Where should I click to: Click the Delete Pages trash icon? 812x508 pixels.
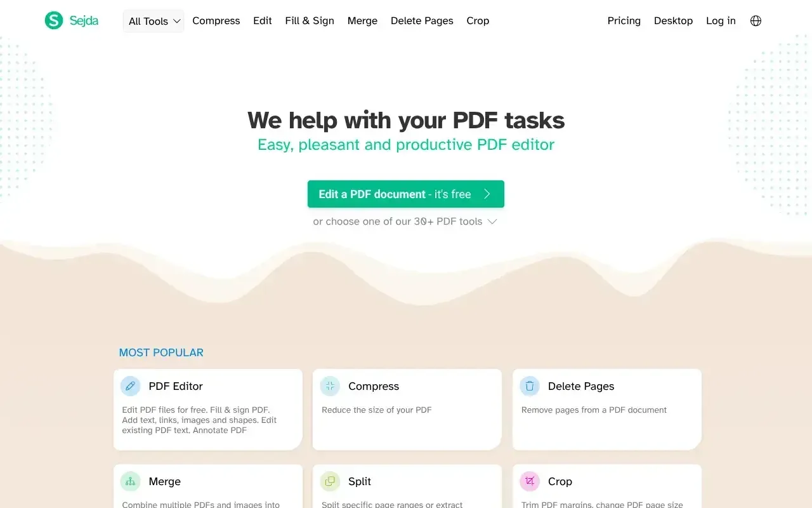pyautogui.click(x=530, y=386)
